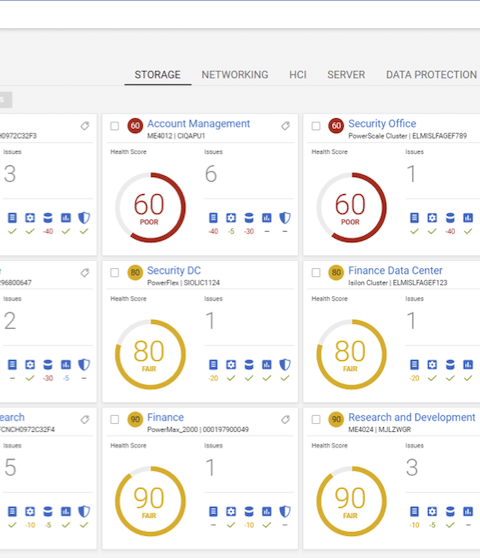
Task: Click Account Management components icon showing -40
Action: (213, 217)
